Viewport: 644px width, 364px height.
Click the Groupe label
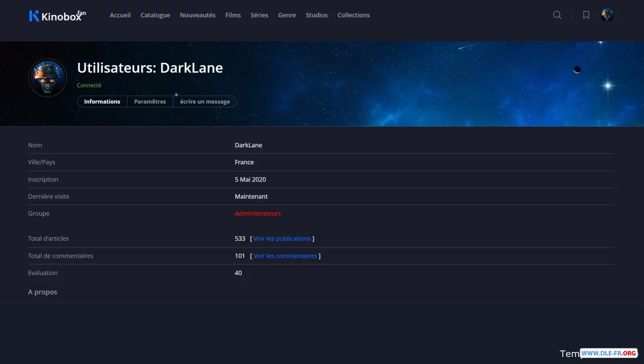(x=39, y=214)
